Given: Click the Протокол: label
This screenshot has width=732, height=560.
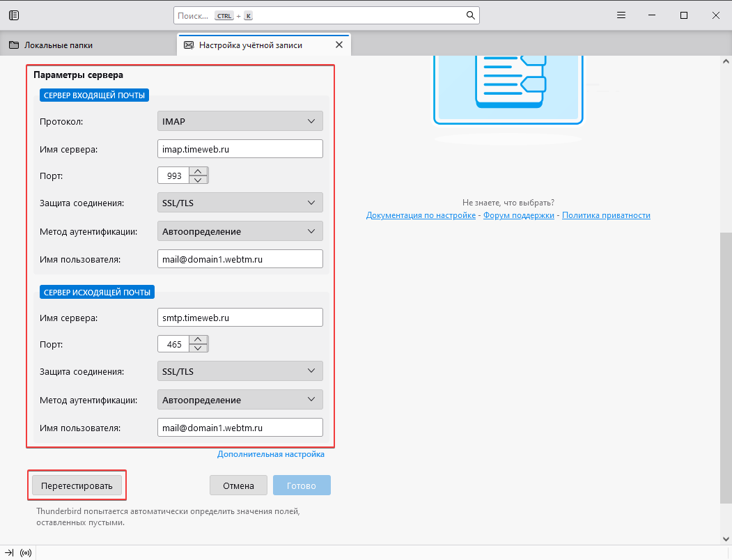Looking at the screenshot, I should (x=61, y=121).
